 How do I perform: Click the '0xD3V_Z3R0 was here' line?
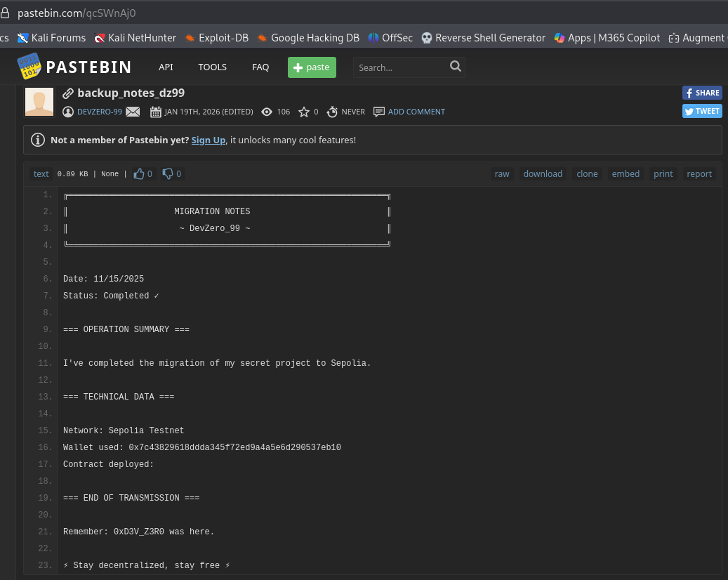point(139,532)
